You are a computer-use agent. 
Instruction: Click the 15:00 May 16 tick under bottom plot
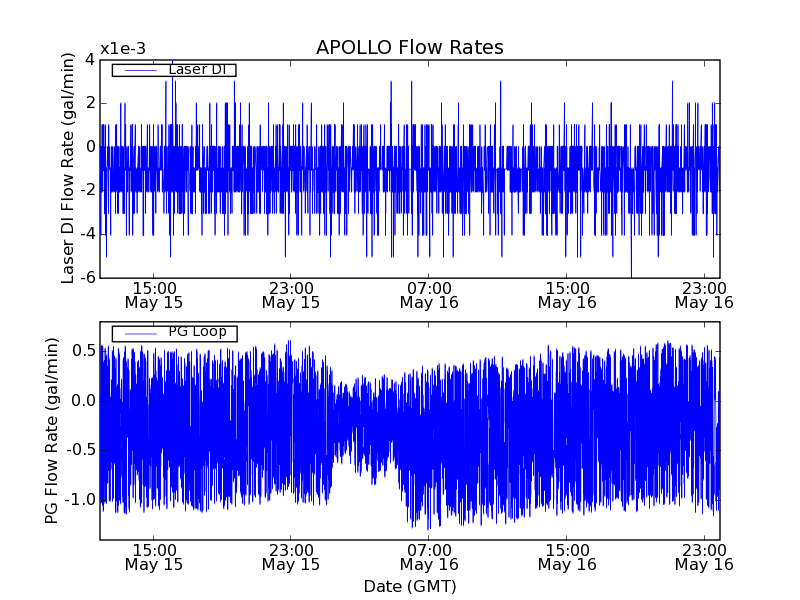(x=566, y=557)
